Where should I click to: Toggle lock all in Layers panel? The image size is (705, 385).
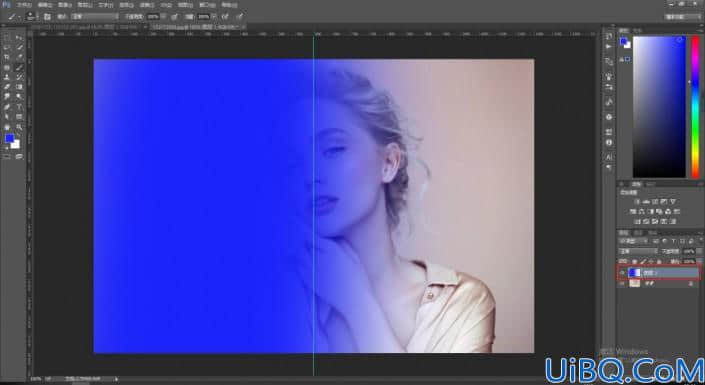point(660,261)
